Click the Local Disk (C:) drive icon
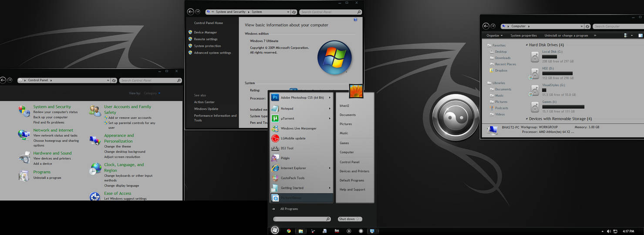This screenshot has width=644, height=235. (535, 57)
